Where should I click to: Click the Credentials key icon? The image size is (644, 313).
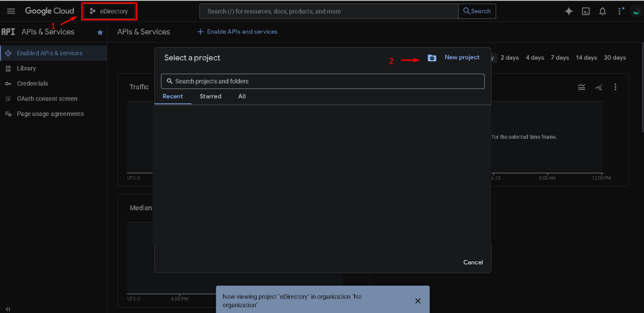click(x=8, y=84)
